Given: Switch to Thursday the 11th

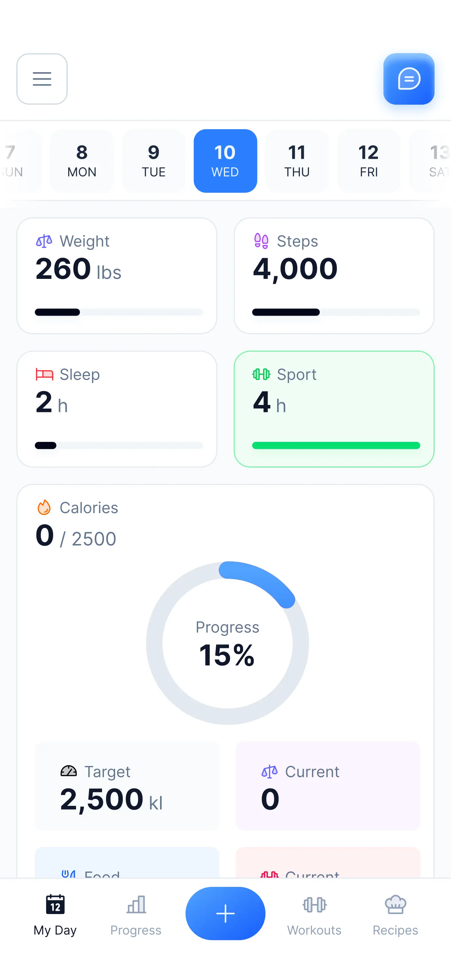Looking at the screenshot, I should pos(297,160).
